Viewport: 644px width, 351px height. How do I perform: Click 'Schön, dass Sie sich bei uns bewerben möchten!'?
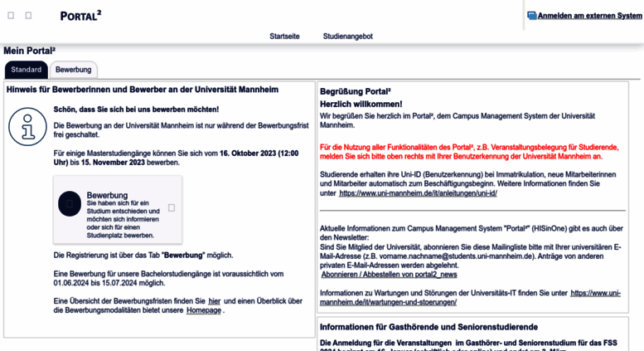click(x=136, y=110)
